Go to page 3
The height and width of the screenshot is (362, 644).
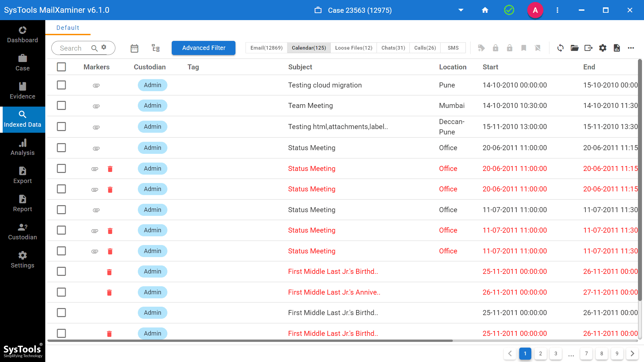(556, 353)
